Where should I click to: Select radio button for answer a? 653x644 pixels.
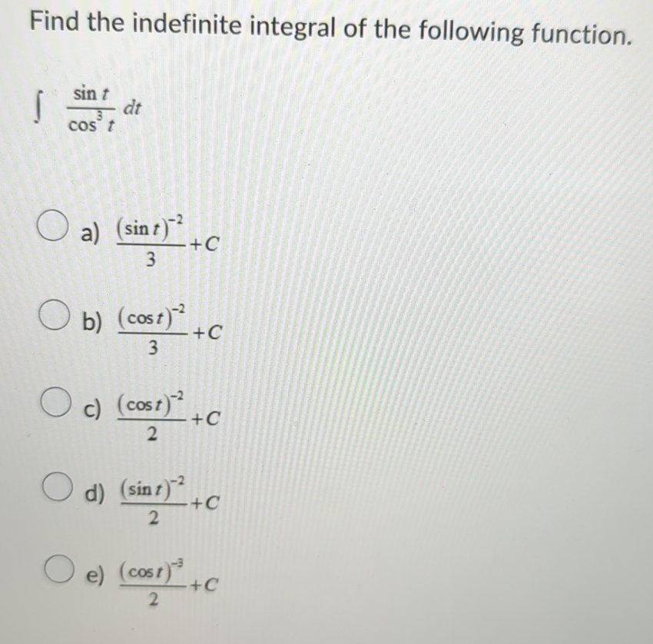point(51,224)
